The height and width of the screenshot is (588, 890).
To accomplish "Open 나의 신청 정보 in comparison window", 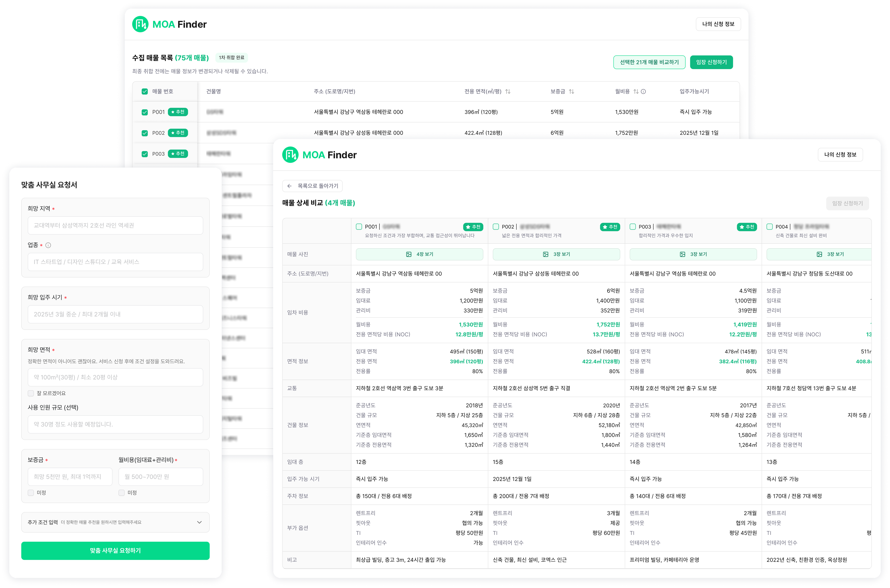I will click(840, 154).
